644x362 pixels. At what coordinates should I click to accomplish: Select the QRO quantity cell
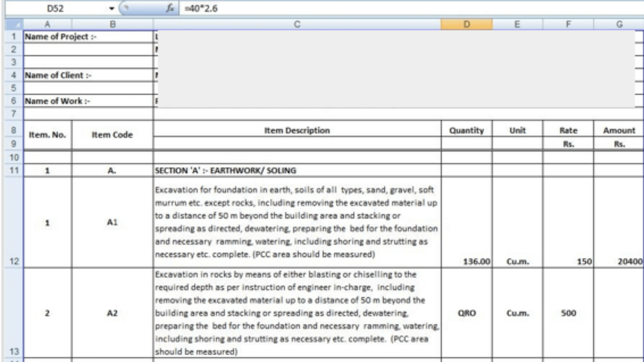(x=467, y=313)
